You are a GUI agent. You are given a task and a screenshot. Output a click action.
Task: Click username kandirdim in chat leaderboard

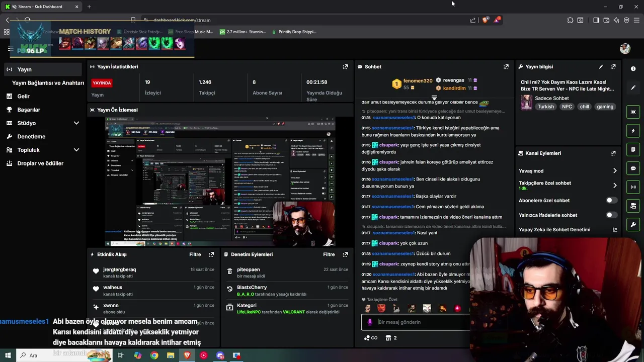pos(454,88)
